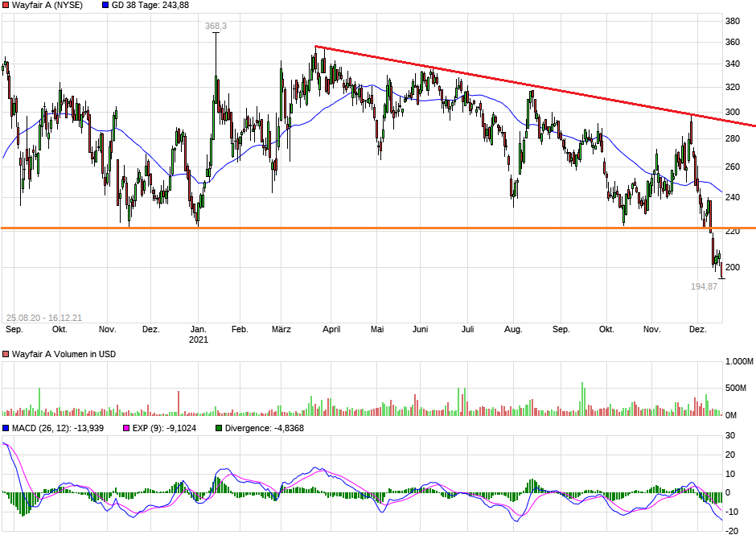
Task: Click the blue GD 38 Tage legend swatch
Action: [105, 6]
